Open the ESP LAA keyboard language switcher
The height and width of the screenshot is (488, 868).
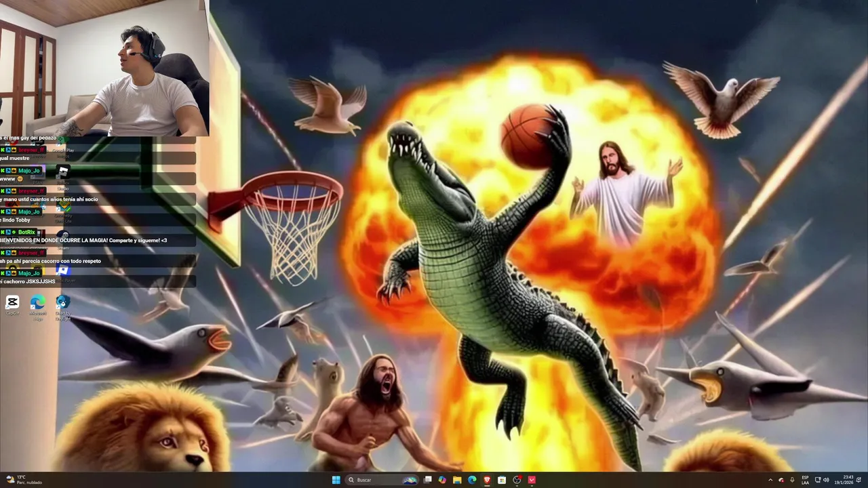[805, 480]
